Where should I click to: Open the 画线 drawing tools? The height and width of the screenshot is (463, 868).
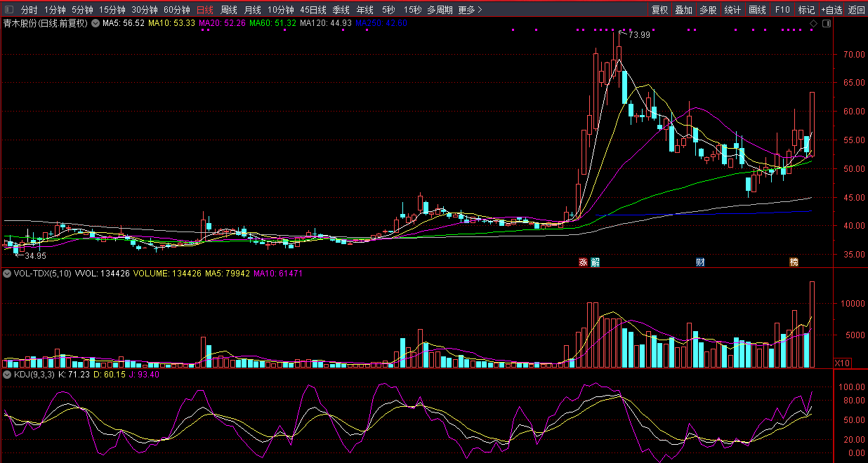pyautogui.click(x=757, y=10)
